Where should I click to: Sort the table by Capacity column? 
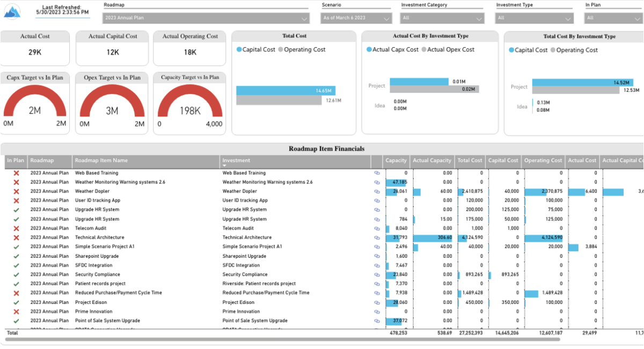[396, 160]
